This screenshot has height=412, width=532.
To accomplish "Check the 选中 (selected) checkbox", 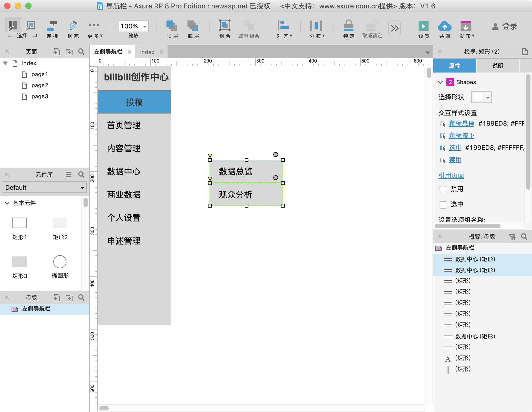I will [x=443, y=205].
